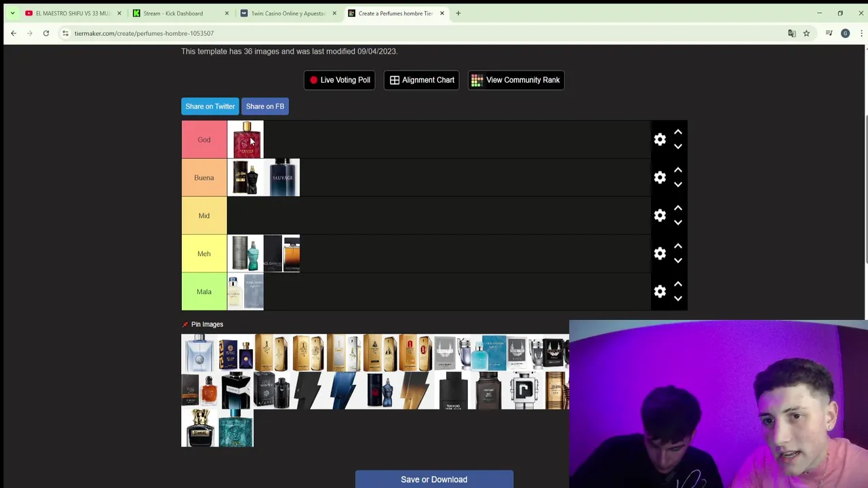Open the Chrome three-dot menu
The image size is (868, 488).
(x=861, y=33)
